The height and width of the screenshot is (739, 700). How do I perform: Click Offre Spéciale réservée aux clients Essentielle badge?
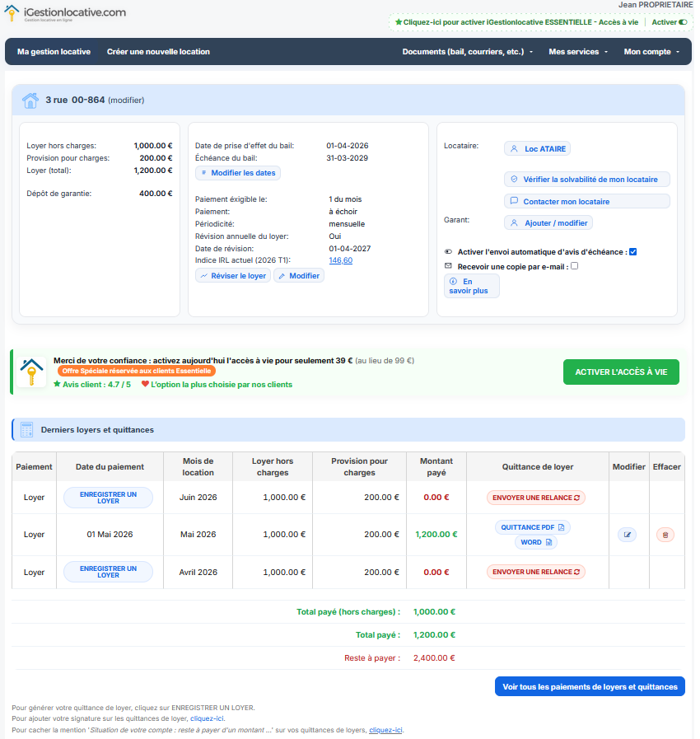click(137, 371)
